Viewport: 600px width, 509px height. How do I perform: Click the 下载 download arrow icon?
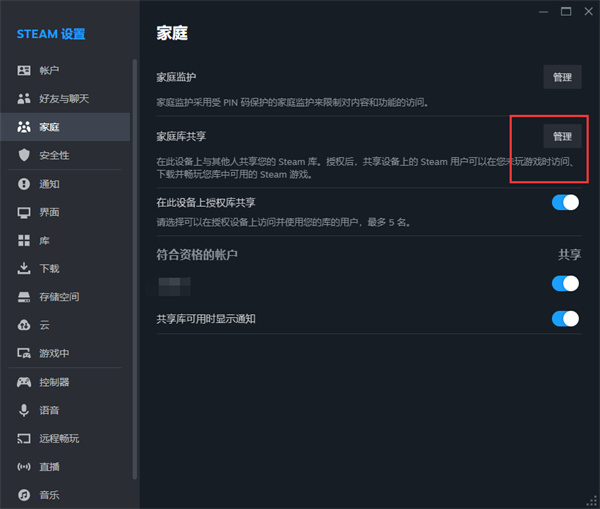click(24, 269)
